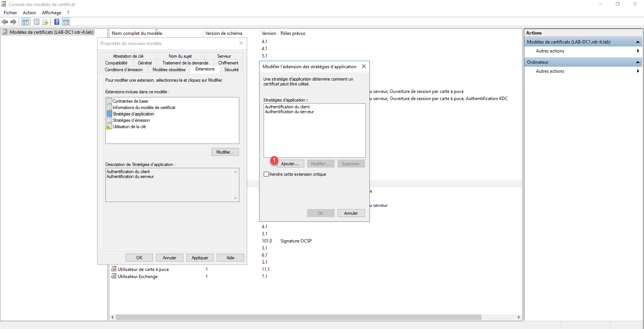Collapse the Ordinateur actions section
This screenshot has width=644, height=329.
tap(637, 62)
